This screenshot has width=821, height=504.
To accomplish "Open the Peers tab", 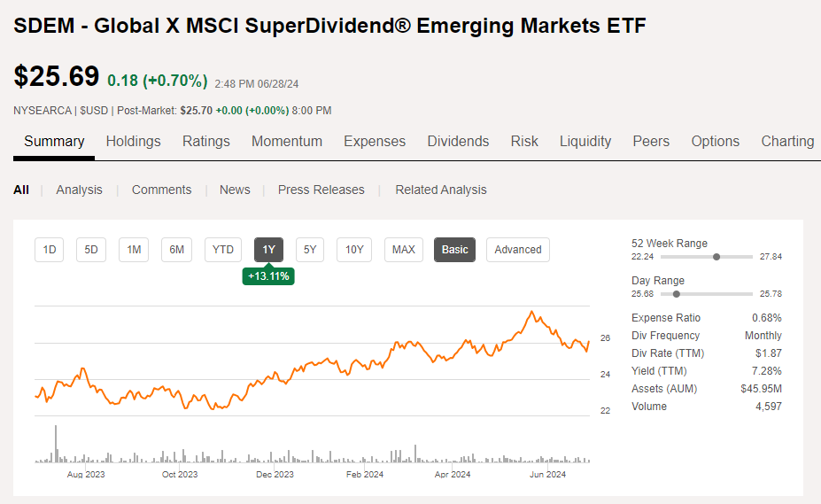I will [x=651, y=142].
